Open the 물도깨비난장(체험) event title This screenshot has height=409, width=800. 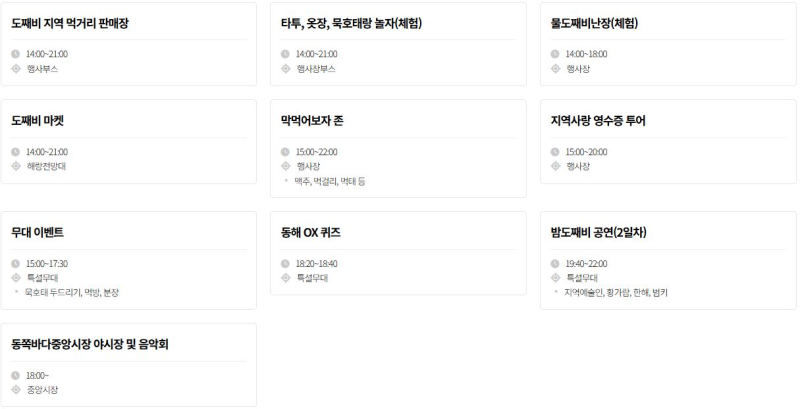[594, 23]
